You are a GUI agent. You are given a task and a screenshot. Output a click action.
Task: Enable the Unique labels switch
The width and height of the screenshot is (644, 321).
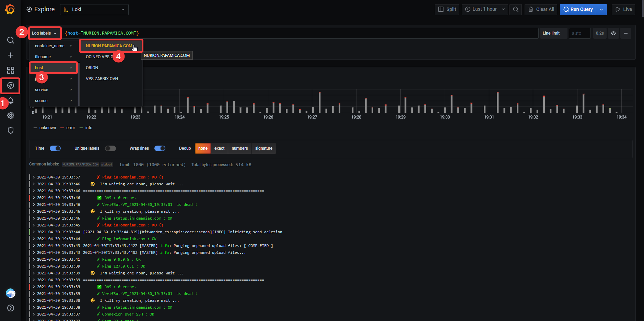click(110, 148)
